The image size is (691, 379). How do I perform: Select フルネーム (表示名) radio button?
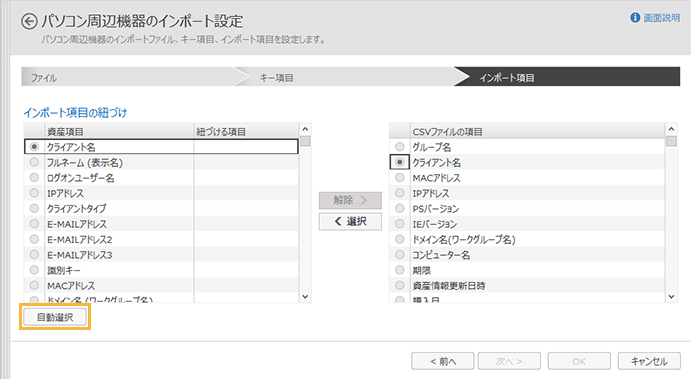coord(34,162)
